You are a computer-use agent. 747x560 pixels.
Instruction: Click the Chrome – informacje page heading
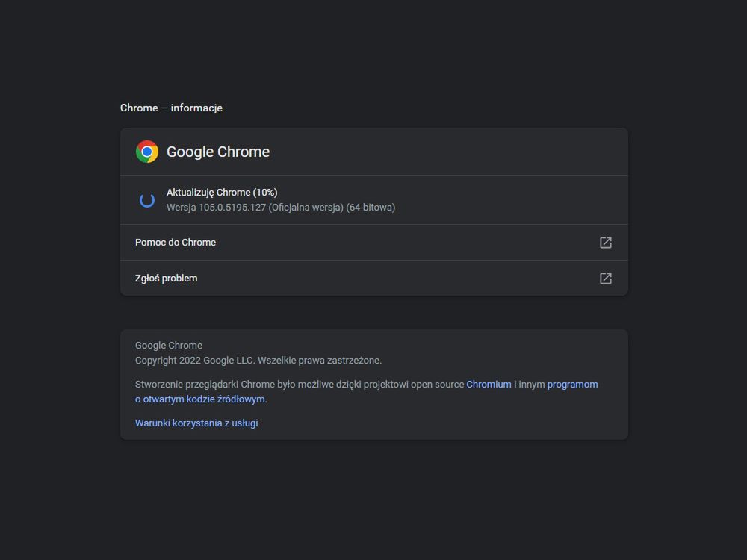[x=171, y=108]
